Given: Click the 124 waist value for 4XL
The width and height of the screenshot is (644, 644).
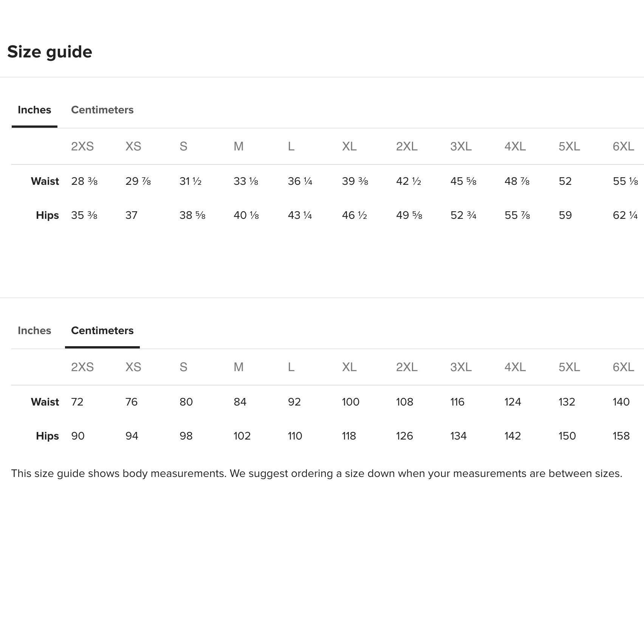Looking at the screenshot, I should (512, 402).
